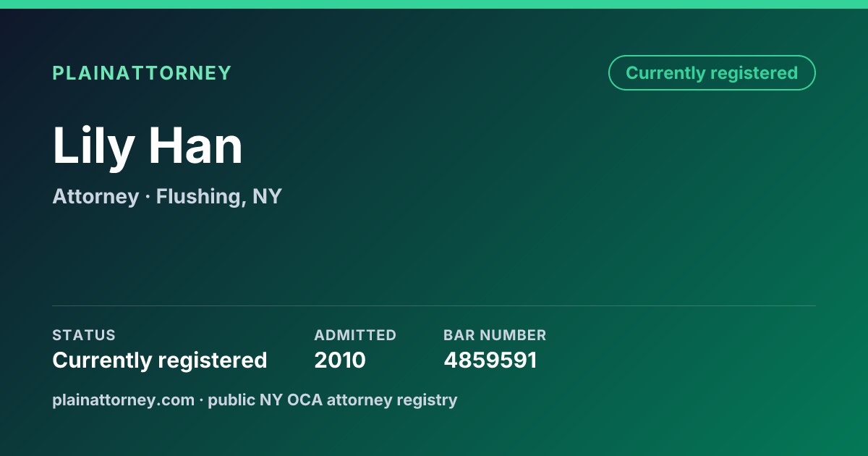Click the green accent bar at top

434,4
